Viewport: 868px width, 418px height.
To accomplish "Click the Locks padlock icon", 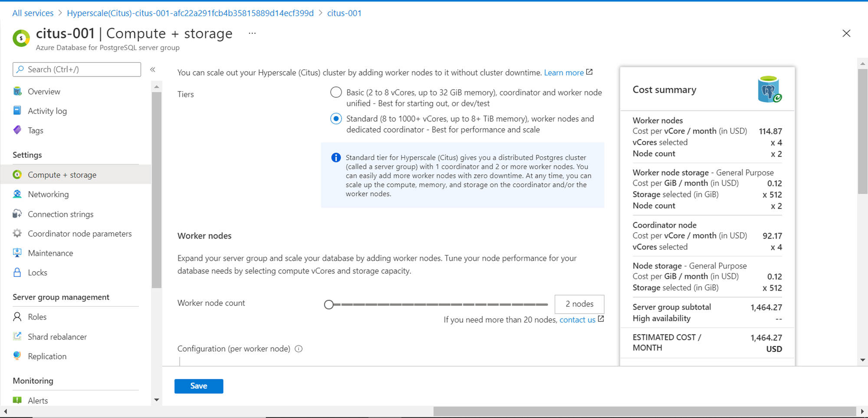I will tap(17, 272).
